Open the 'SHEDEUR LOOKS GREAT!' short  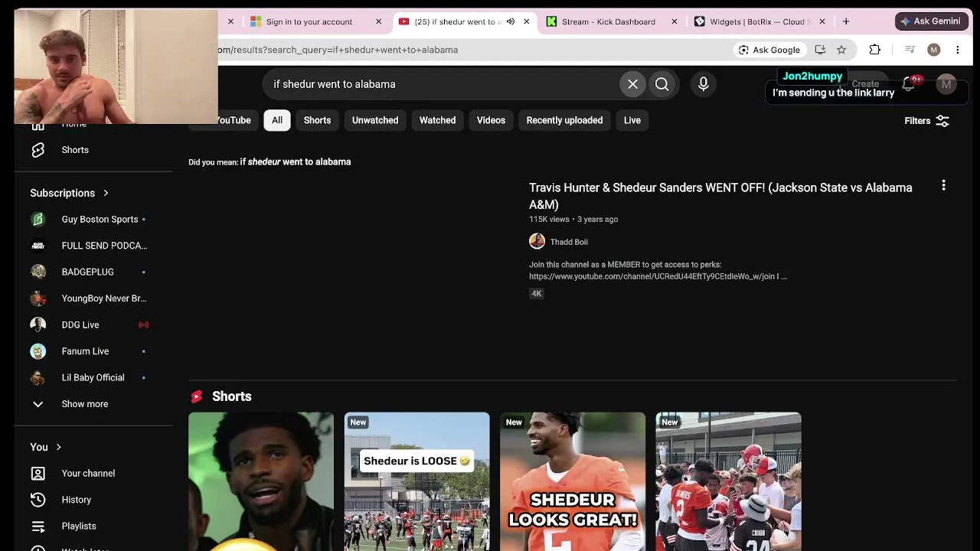[573, 481]
